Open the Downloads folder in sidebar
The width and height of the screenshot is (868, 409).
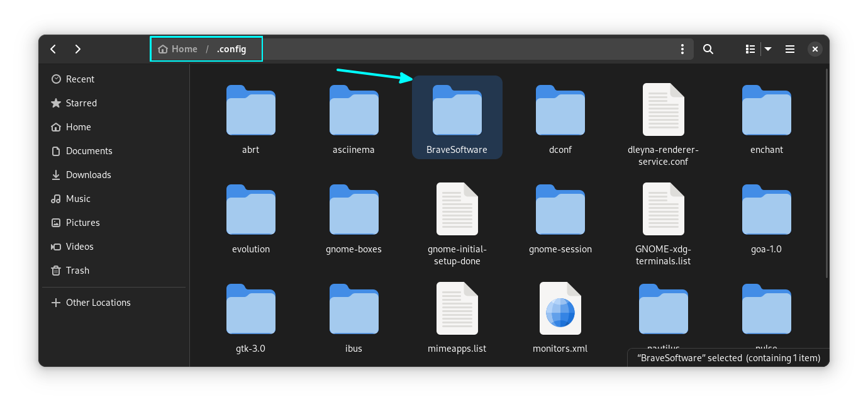coord(89,174)
